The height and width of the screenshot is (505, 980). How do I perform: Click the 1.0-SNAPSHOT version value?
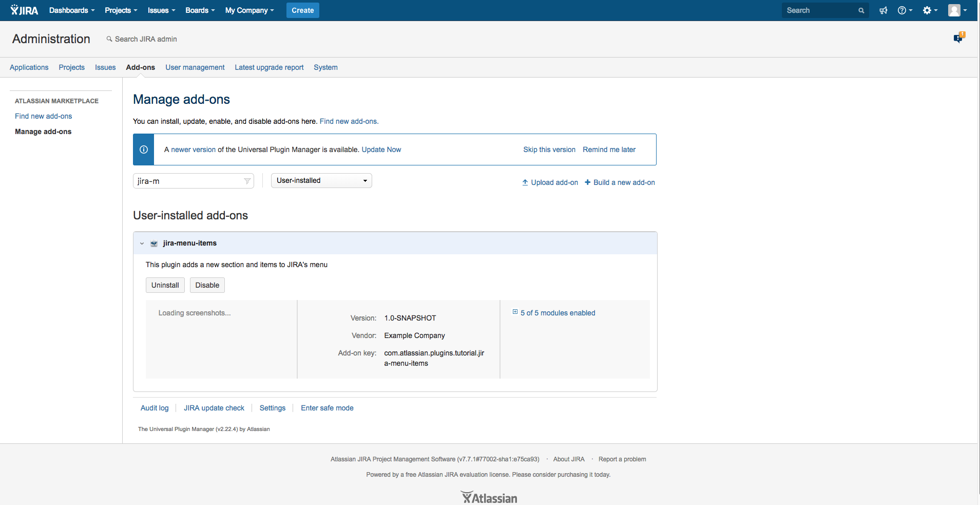coord(410,318)
